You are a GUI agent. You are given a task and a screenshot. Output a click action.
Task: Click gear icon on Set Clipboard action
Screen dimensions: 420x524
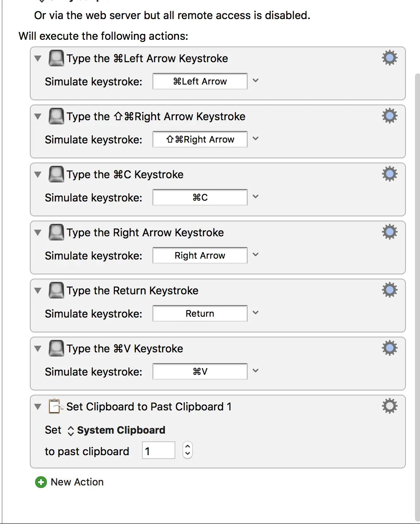point(389,406)
